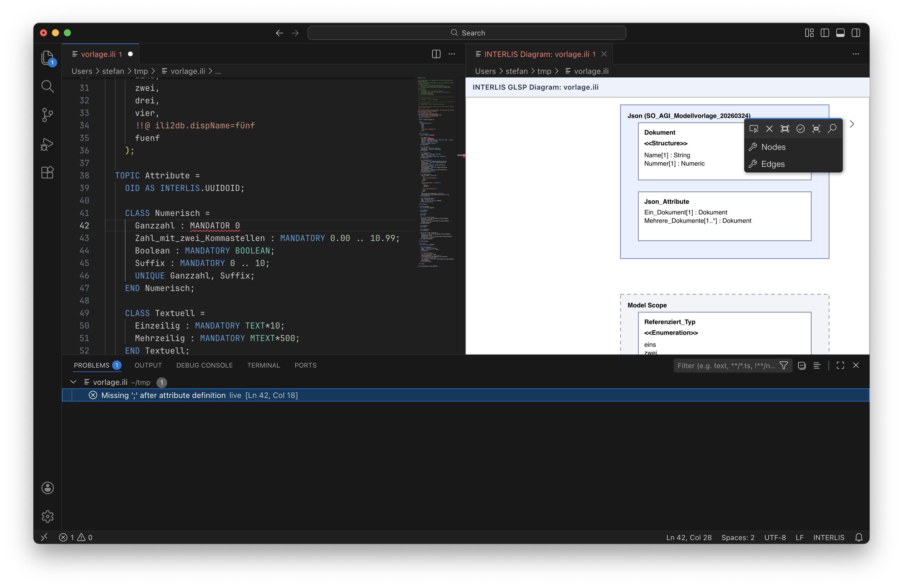Choose the marquee tool in diagram palette
903x588 pixels.
click(785, 129)
